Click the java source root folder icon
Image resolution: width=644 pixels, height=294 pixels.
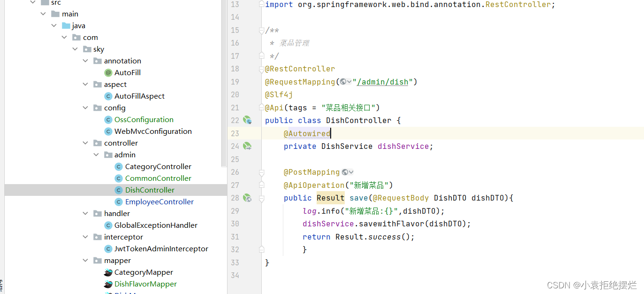pyautogui.click(x=66, y=26)
